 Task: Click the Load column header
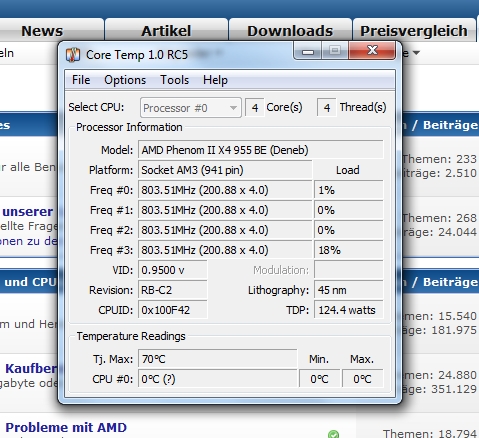pos(348,170)
